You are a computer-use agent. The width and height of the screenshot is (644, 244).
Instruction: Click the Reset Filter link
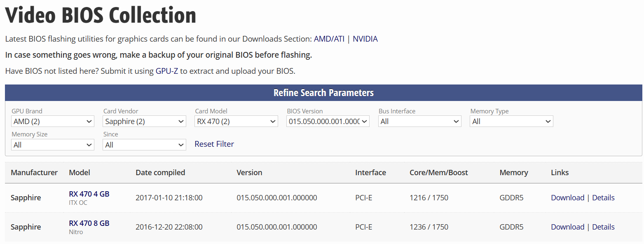pos(214,144)
